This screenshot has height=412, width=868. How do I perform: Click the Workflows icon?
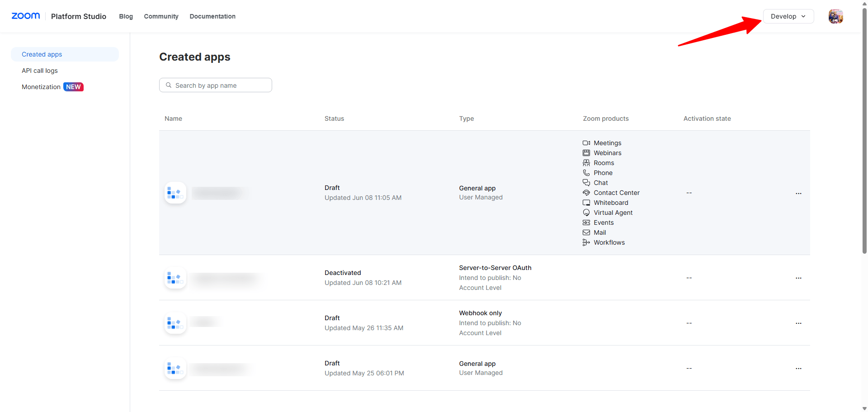coord(586,242)
